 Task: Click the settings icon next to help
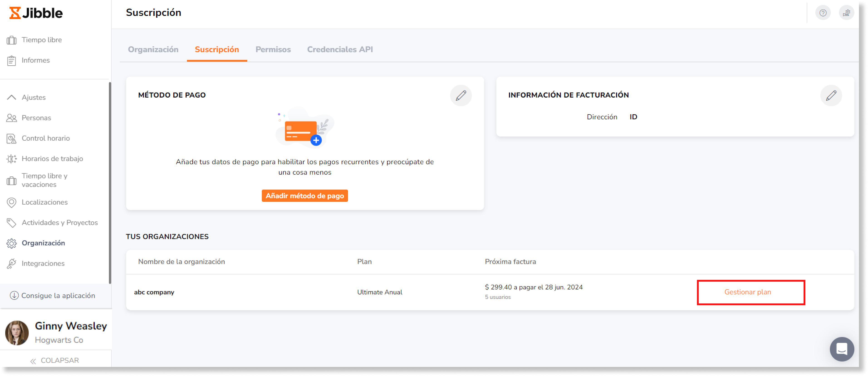coord(847,12)
